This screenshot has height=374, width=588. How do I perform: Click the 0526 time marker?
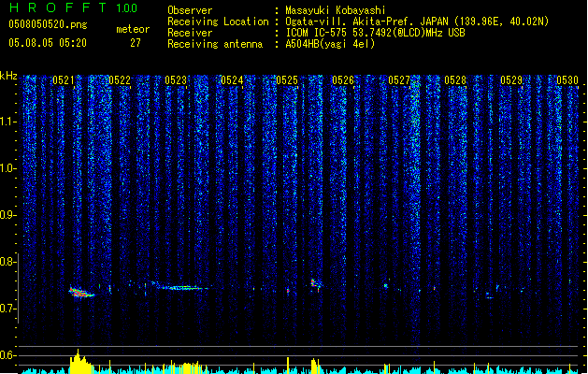pos(343,80)
